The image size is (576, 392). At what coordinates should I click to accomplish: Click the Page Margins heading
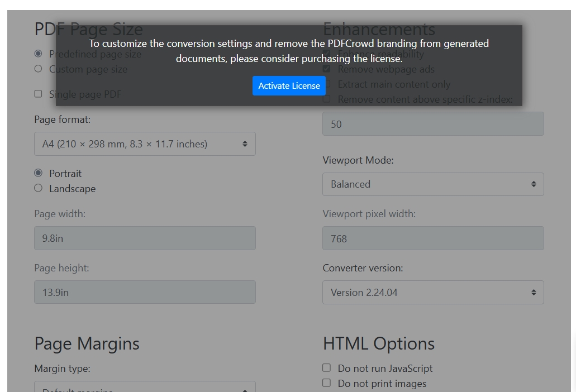(87, 344)
